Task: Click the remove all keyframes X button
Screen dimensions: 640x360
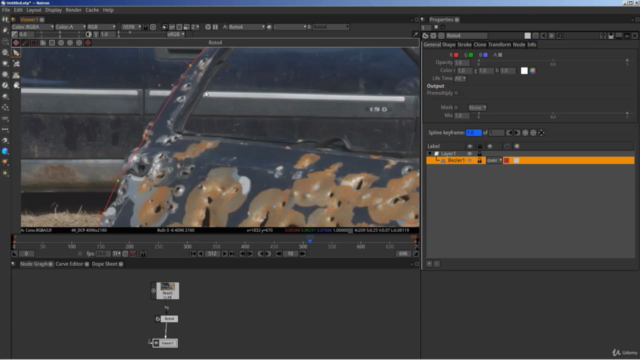Action: (x=541, y=133)
